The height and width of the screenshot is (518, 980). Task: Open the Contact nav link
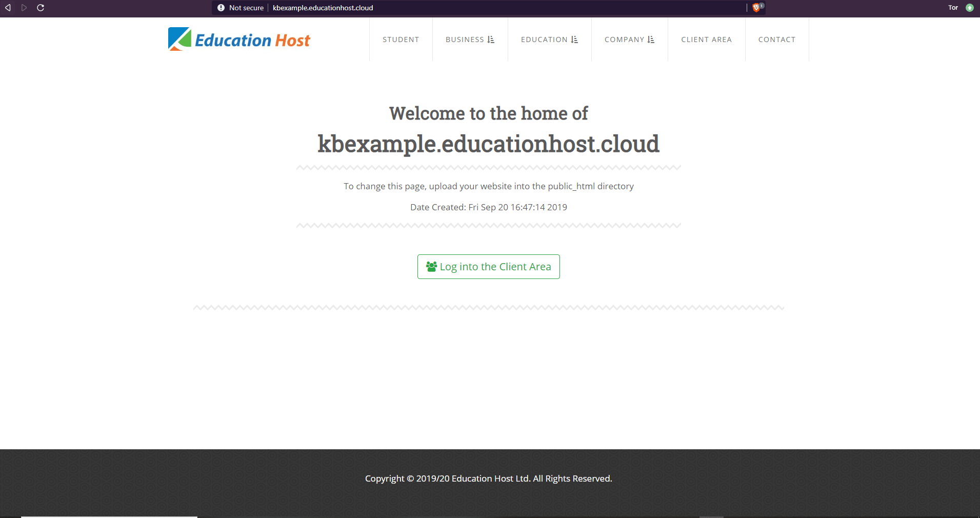777,39
